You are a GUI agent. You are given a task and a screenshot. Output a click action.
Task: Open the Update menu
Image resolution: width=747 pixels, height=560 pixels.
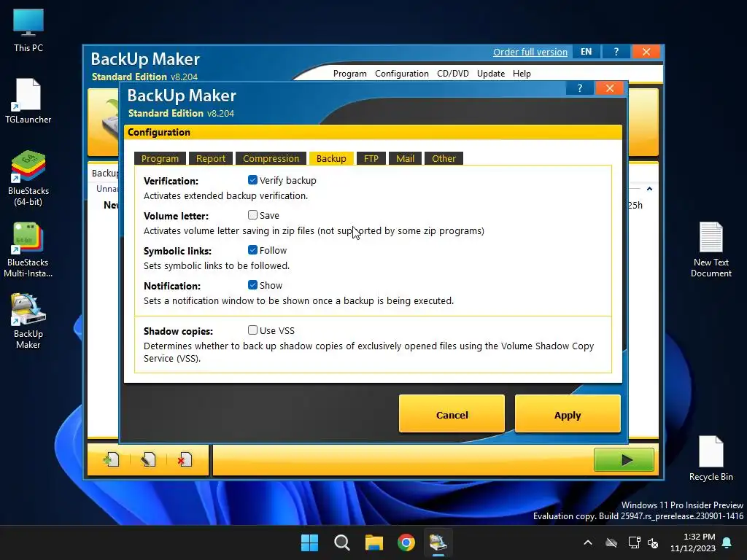coord(491,74)
